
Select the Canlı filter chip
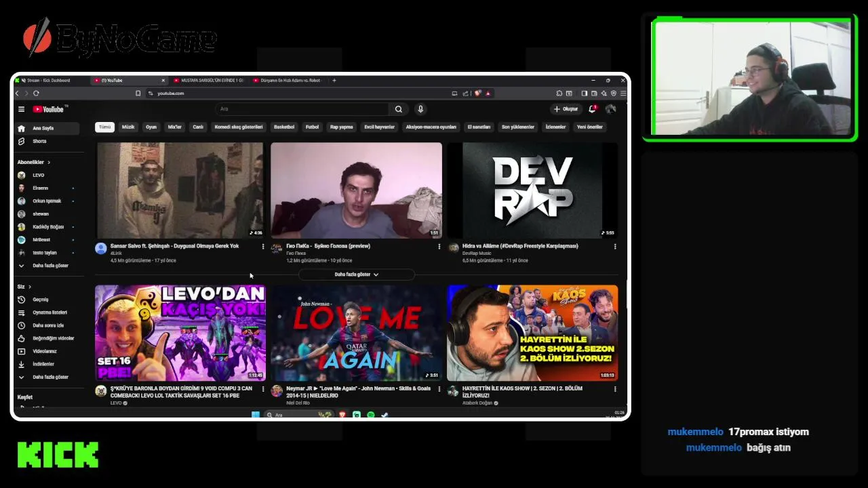(198, 127)
